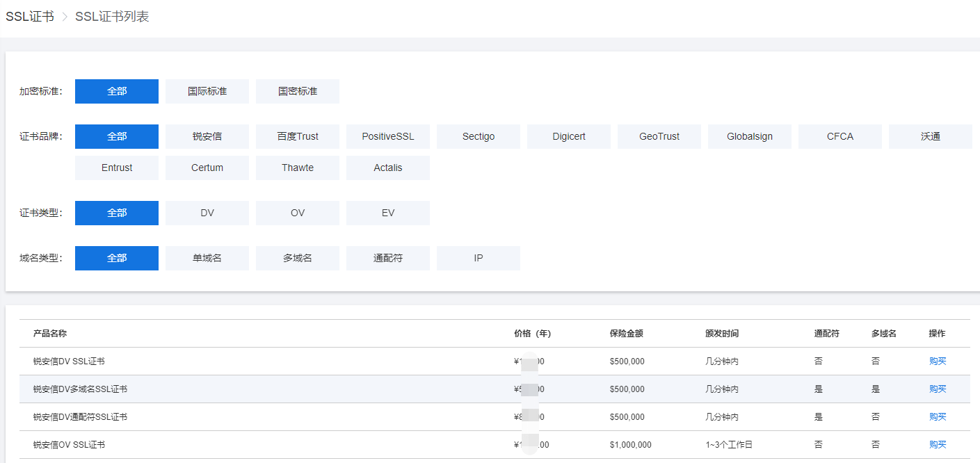Select 锐安信OV SSL证书 product name
Viewport: 980px width, 463px height.
point(69,445)
